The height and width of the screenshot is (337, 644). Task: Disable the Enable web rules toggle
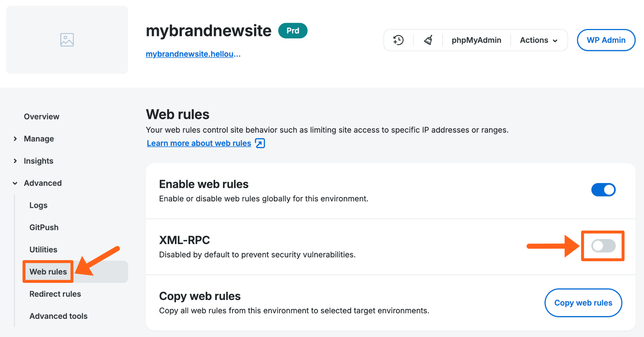603,190
